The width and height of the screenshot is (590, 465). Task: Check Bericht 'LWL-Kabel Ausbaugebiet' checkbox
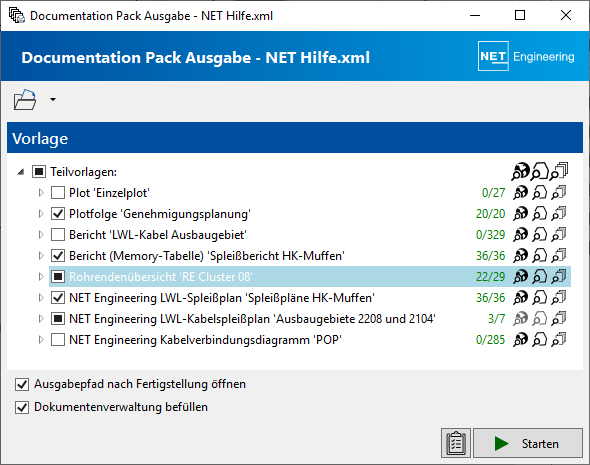click(58, 235)
